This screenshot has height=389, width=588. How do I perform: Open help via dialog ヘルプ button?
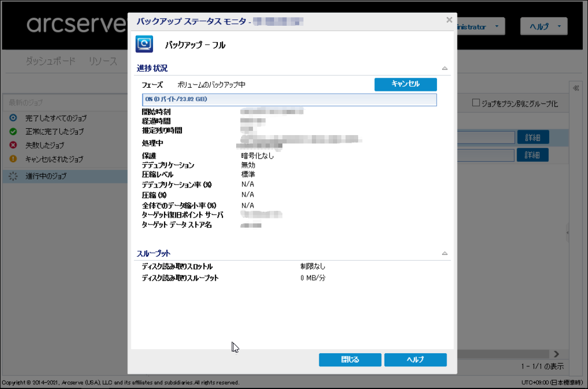415,360
